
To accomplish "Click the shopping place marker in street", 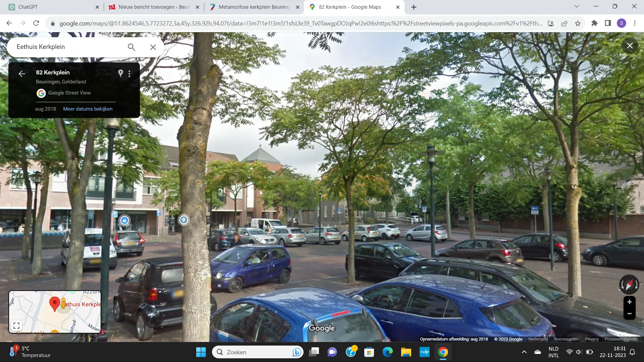I will [124, 220].
